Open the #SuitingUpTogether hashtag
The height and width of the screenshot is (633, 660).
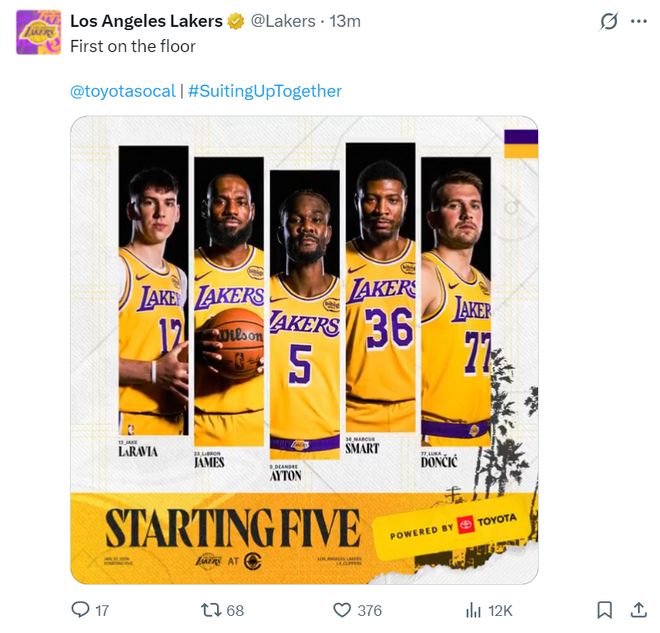pos(264,91)
